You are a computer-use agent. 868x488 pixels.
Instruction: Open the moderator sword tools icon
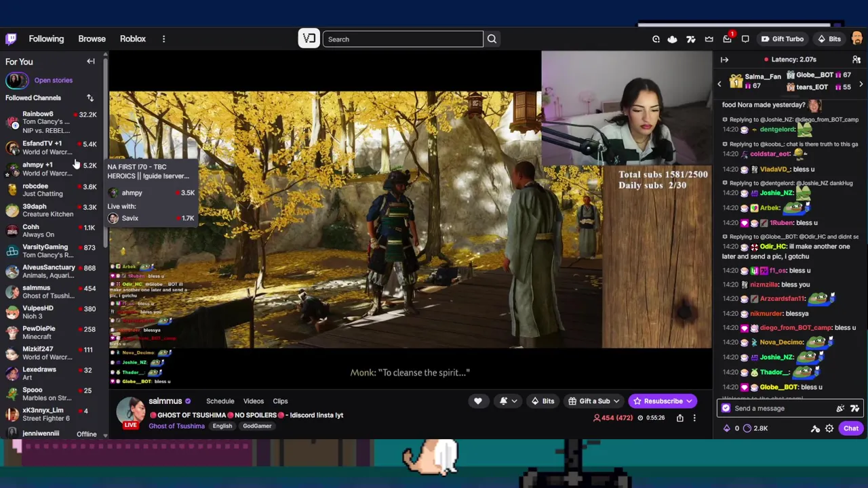click(815, 428)
